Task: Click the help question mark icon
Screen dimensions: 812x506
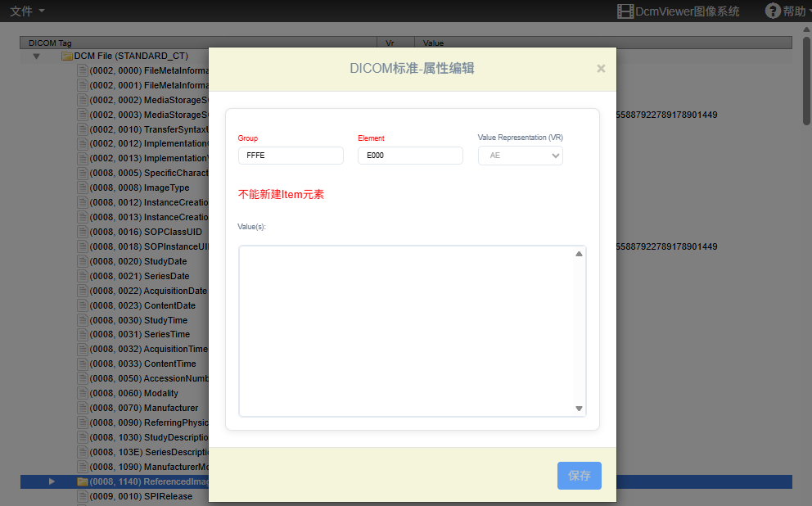Action: pos(772,11)
